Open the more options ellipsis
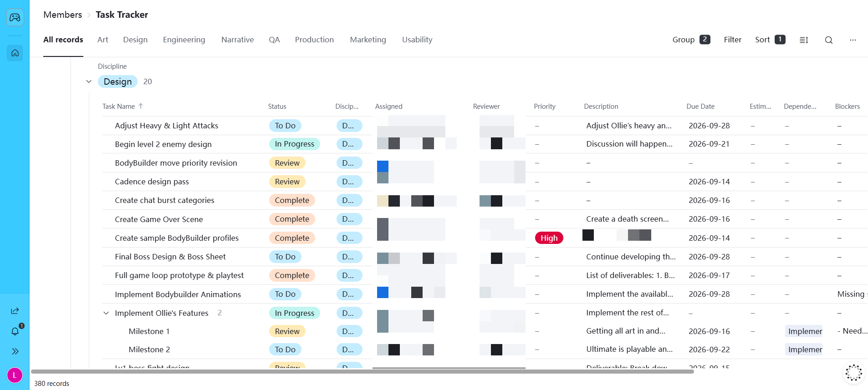868x390 pixels. point(853,40)
